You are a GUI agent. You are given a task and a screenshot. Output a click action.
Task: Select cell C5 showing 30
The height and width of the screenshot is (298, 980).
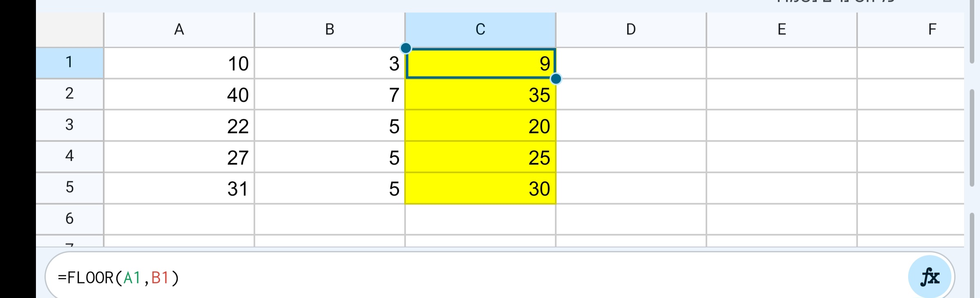[x=480, y=188]
